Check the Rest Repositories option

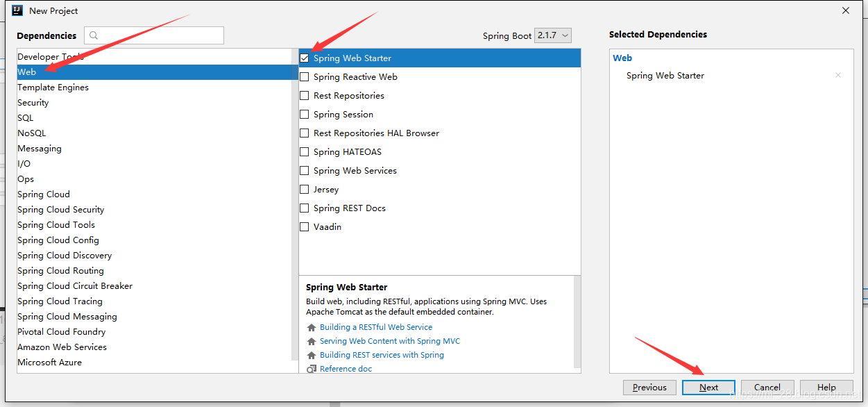pos(305,96)
